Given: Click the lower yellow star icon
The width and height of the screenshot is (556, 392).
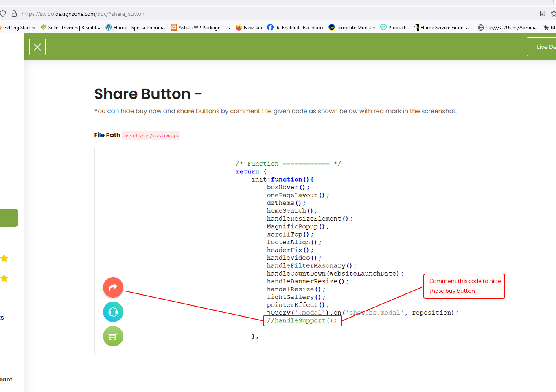Looking at the screenshot, I should pos(4,278).
